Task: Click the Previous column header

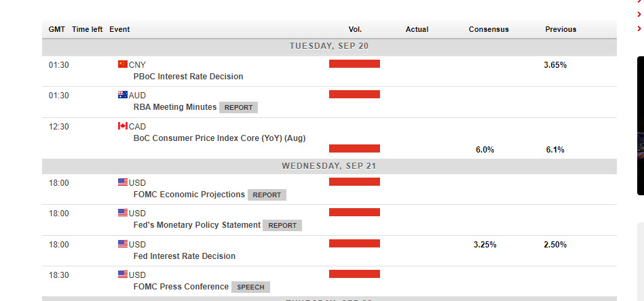Action: [x=561, y=29]
